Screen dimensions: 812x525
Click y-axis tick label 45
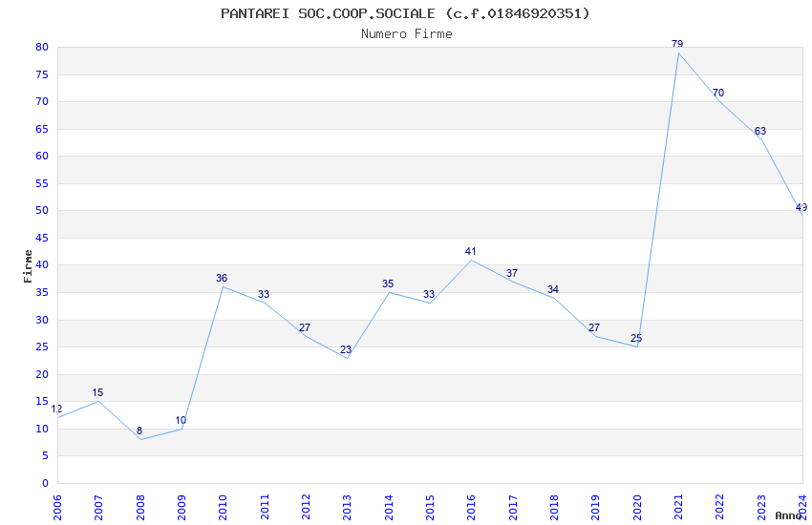click(42, 238)
